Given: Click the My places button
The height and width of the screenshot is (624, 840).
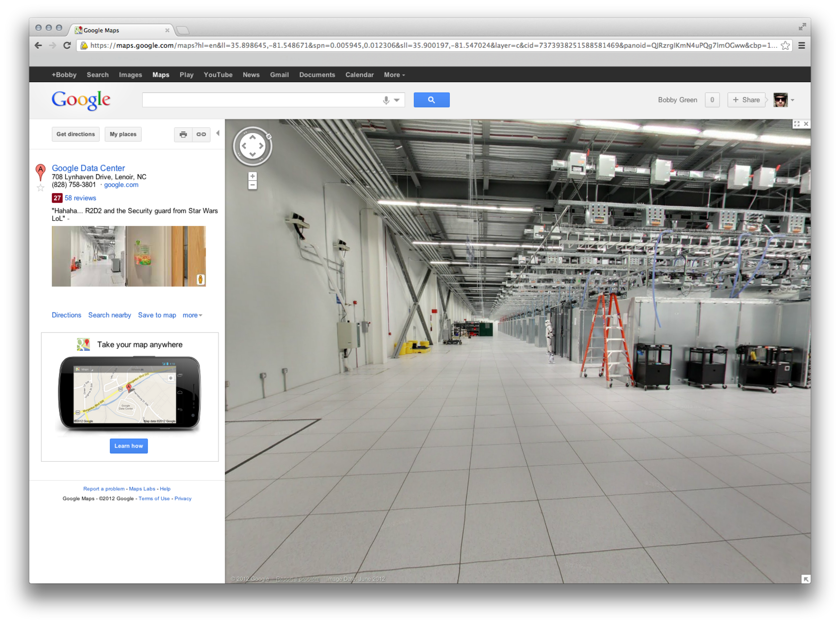Looking at the screenshot, I should [123, 134].
